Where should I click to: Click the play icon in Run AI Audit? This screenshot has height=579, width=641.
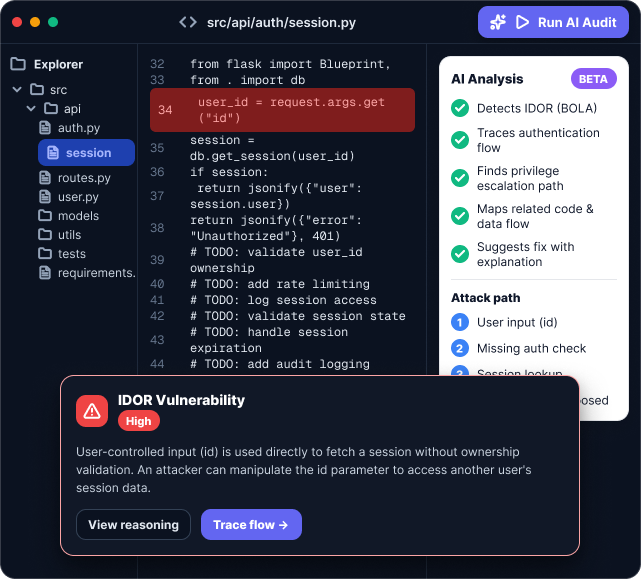point(522,22)
